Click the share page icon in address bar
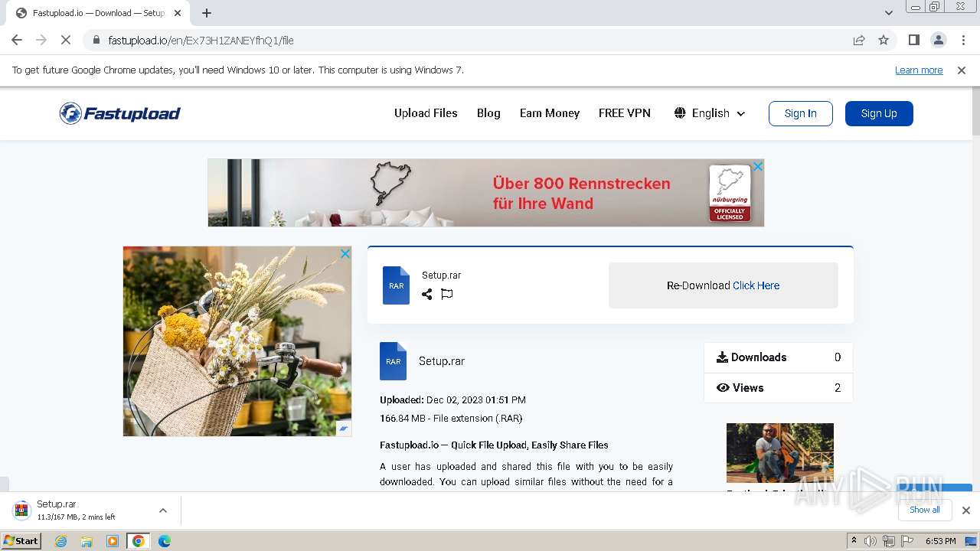The image size is (980, 551). point(859,40)
